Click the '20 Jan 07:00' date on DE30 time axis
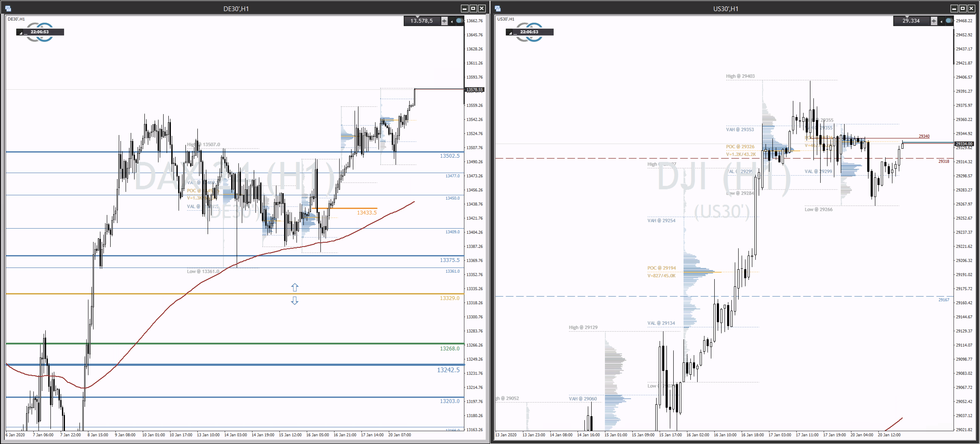 (399, 435)
